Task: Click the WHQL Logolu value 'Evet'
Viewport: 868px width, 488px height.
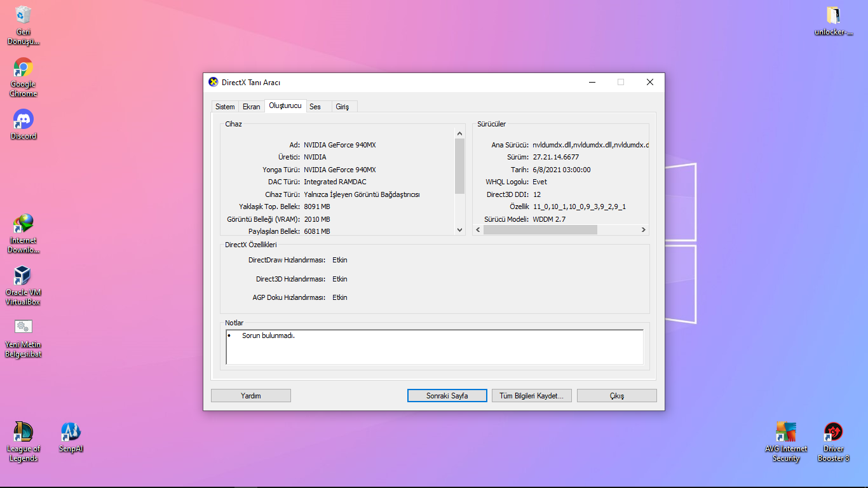Action: click(x=540, y=182)
